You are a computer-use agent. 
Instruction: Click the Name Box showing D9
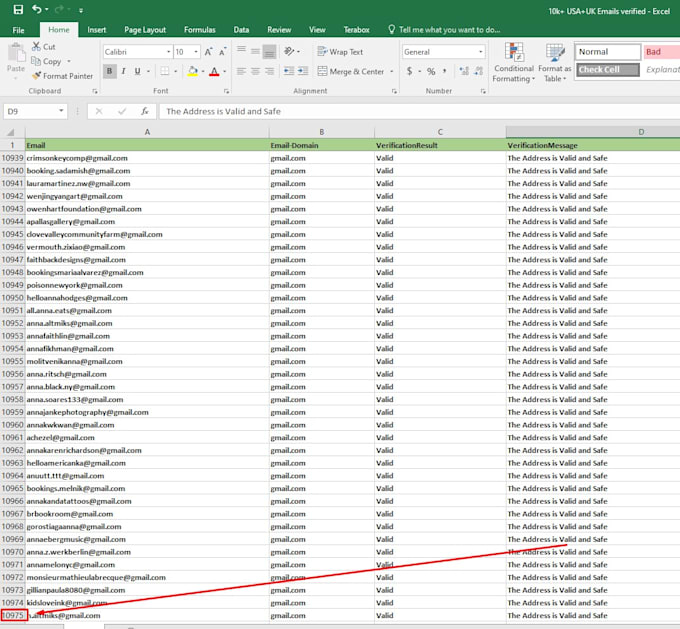tap(35, 111)
